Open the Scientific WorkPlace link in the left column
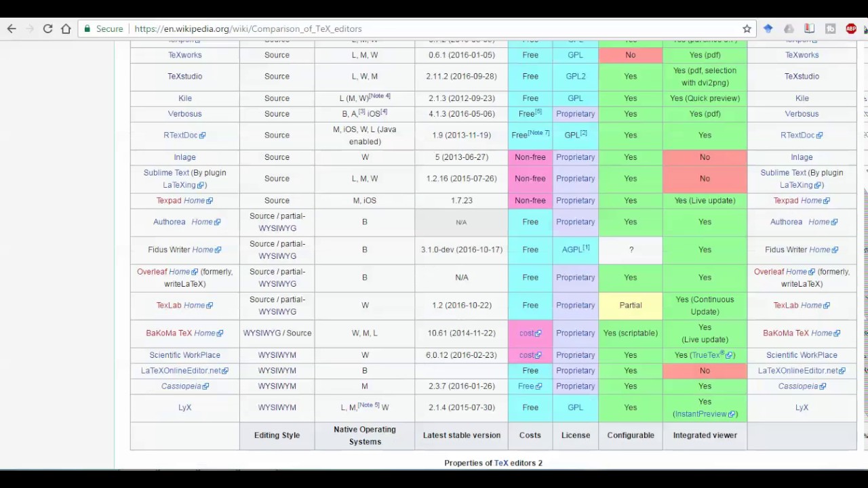The height and width of the screenshot is (488, 868). 184,355
